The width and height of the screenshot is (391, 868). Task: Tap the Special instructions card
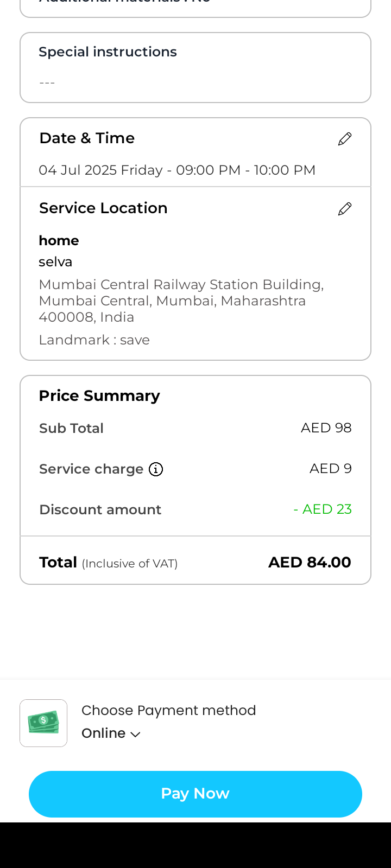(195, 67)
